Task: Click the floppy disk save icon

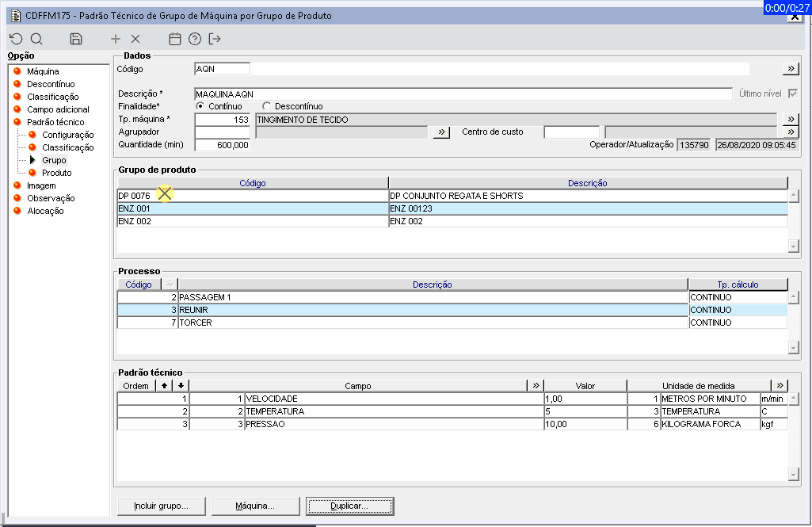Action: pos(76,39)
